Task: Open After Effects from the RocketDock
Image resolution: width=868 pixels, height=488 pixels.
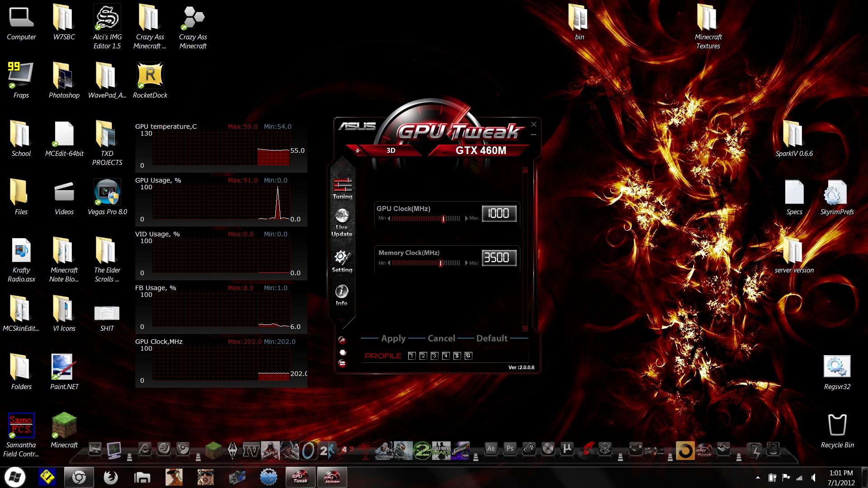Action: [x=491, y=449]
